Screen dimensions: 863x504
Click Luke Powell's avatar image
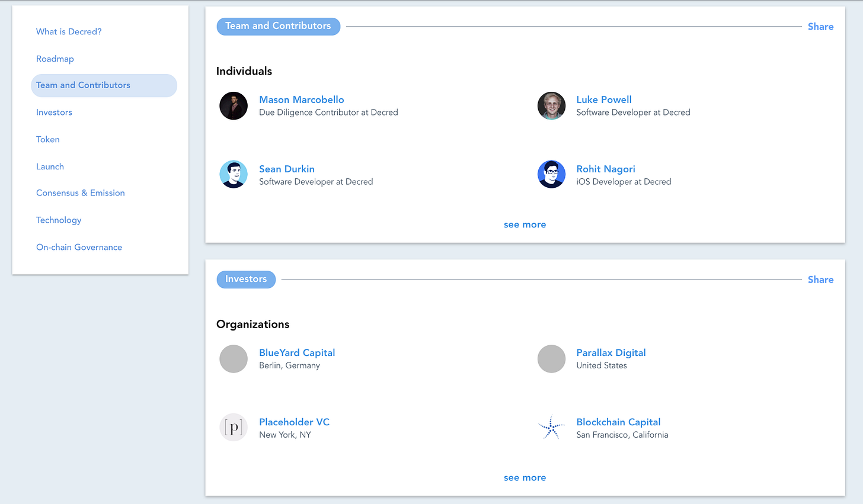click(x=551, y=106)
